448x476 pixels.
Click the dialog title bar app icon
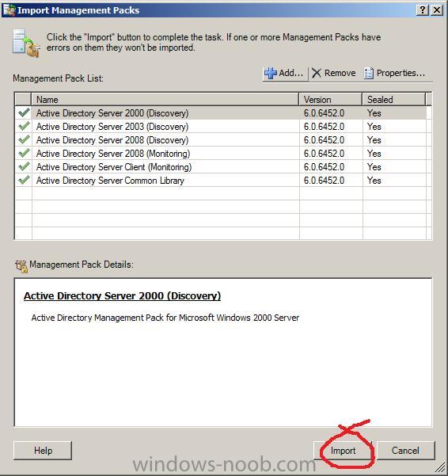pos(9,10)
